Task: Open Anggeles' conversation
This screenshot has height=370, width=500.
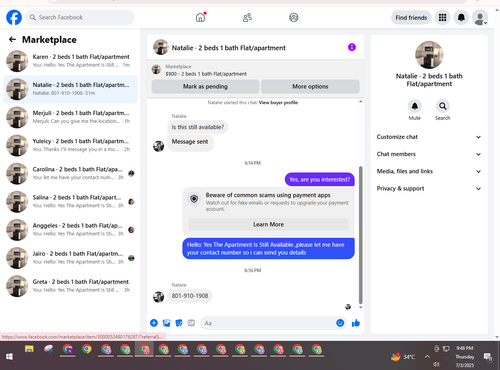Action: 70,230
